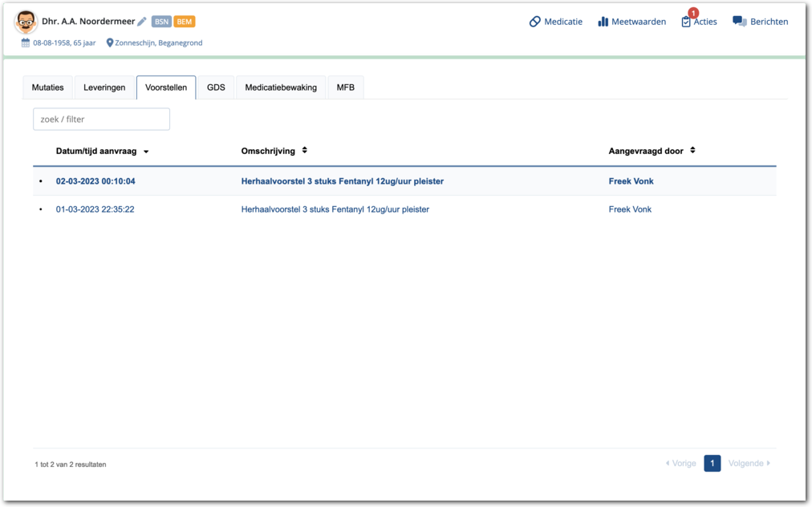Select the Medicatiebewaking tab
This screenshot has height=507, width=812.
281,87
